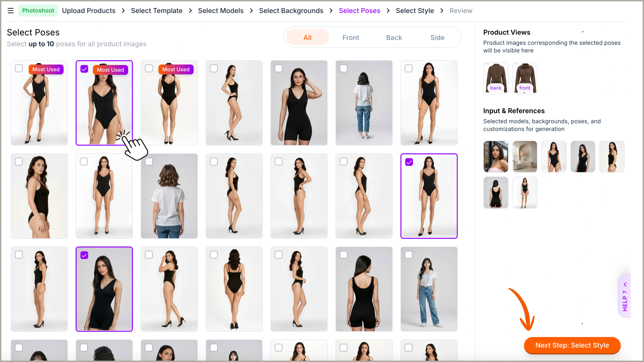The image size is (644, 362).
Task: Check the first Most Used pose checkbox
Action: pos(19,68)
